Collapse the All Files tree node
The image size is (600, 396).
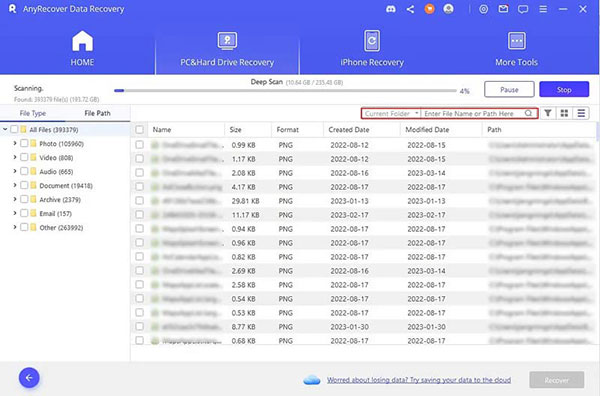coord(5,129)
